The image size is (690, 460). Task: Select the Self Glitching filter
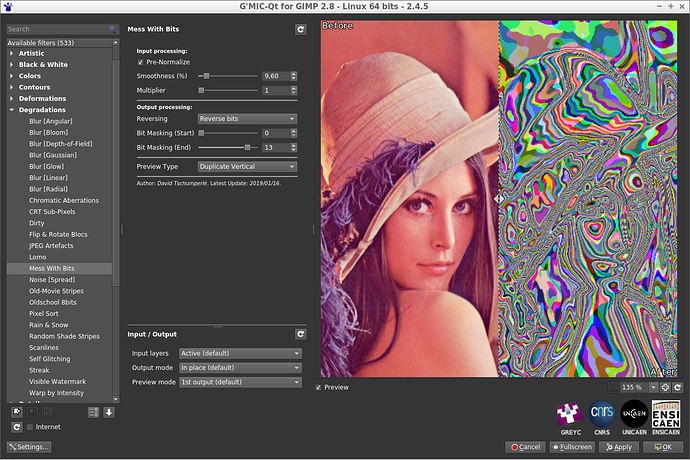(x=50, y=359)
